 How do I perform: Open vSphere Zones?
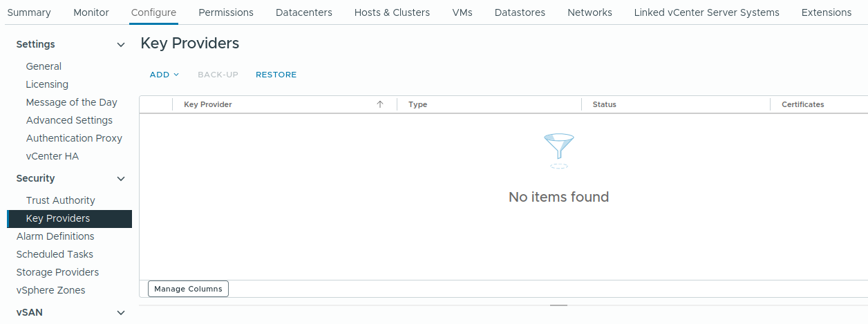[51, 290]
